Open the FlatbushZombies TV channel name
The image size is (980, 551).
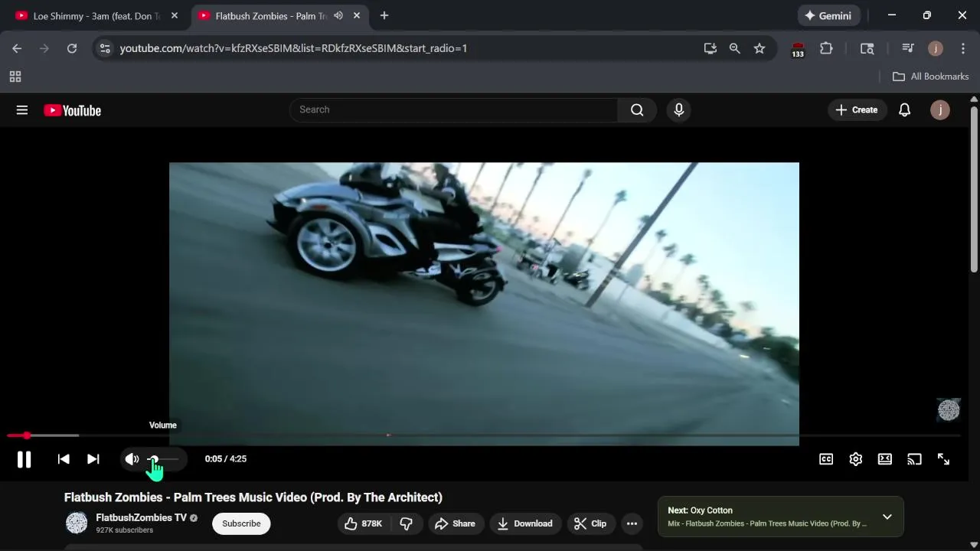click(141, 517)
